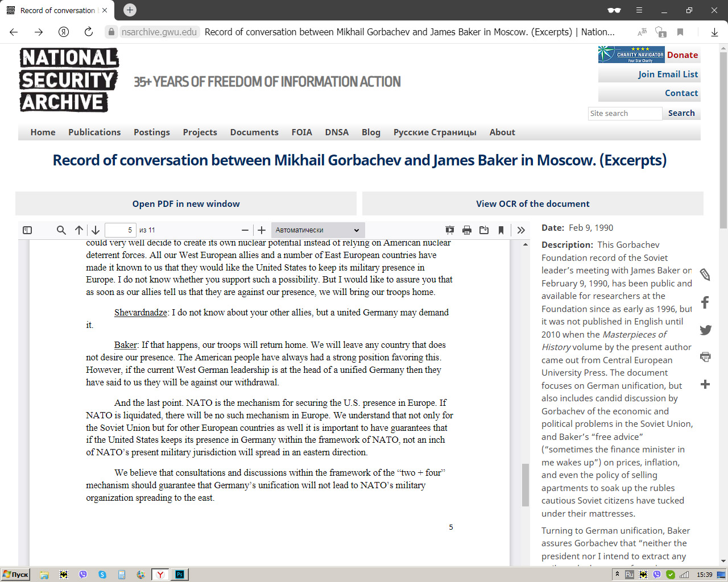
Task: Click Open PDF in new window
Action: pos(186,203)
